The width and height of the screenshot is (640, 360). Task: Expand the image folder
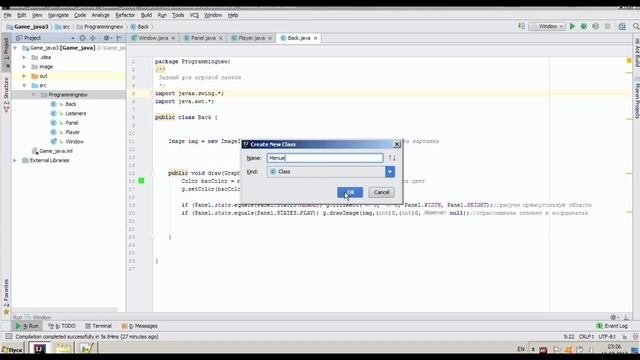point(24,67)
